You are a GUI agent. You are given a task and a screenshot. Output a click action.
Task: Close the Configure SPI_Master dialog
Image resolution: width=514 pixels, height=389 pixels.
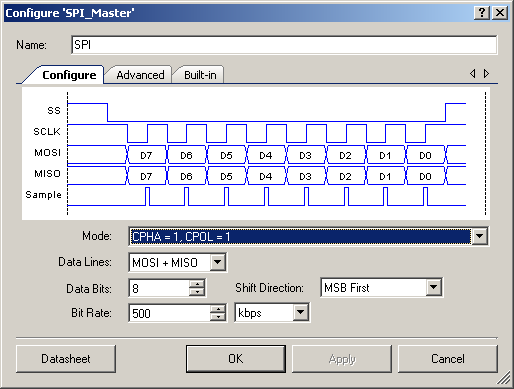[500, 13]
